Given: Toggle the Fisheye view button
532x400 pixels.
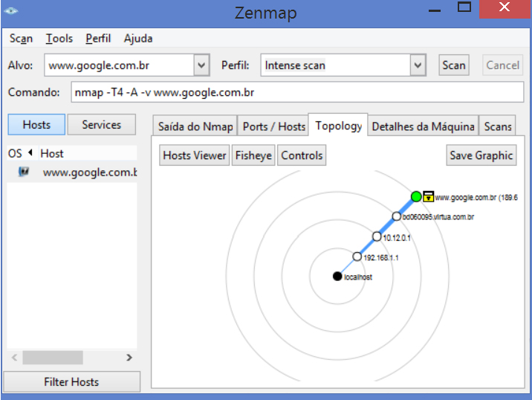Looking at the screenshot, I should (x=254, y=155).
